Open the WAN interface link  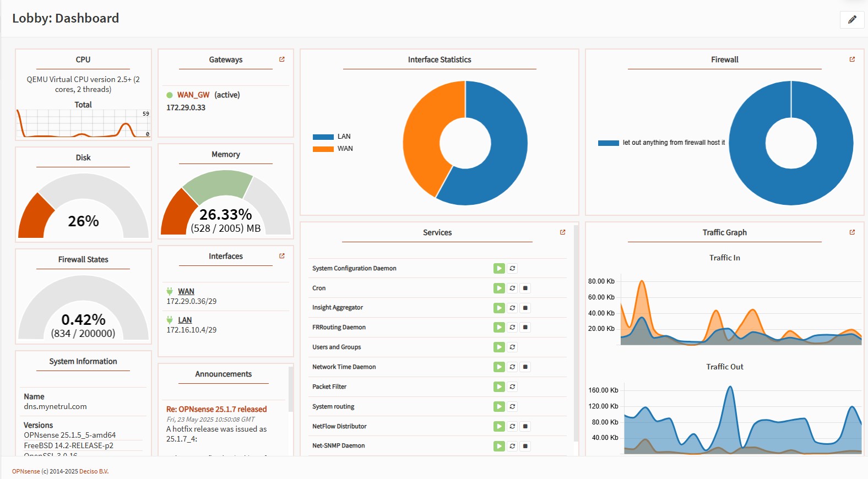186,291
